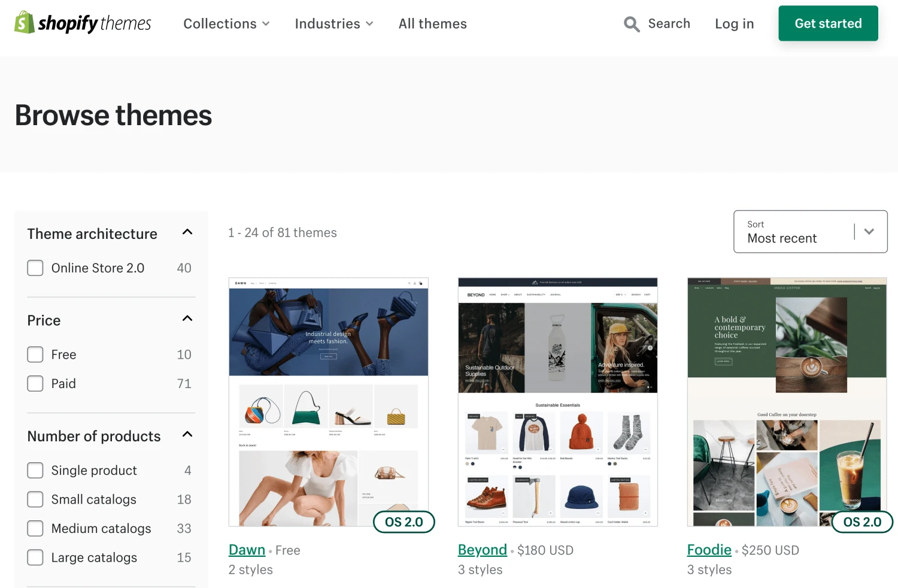Click the Log in link
898x588 pixels.
[x=734, y=24]
